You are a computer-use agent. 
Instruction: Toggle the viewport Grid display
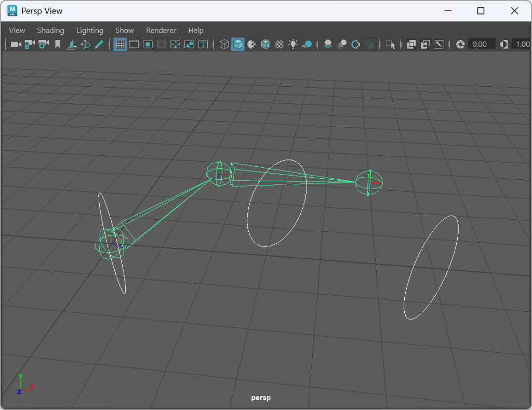click(120, 44)
